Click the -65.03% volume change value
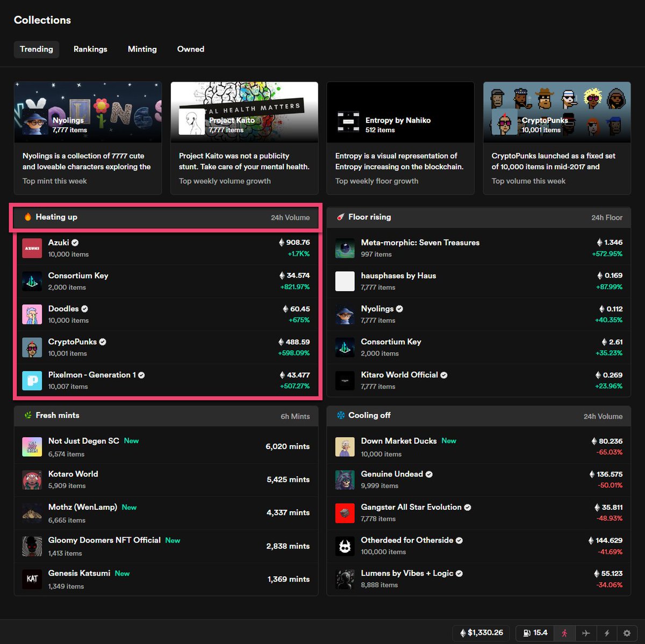 [x=609, y=452]
